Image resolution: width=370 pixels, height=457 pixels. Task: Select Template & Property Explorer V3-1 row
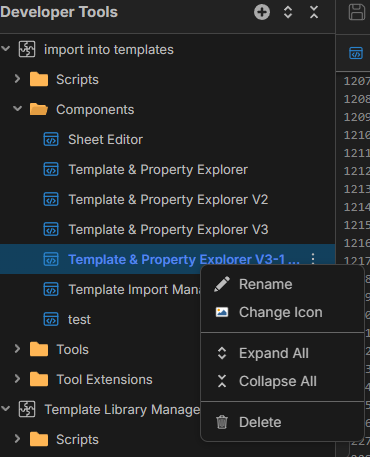click(167, 259)
